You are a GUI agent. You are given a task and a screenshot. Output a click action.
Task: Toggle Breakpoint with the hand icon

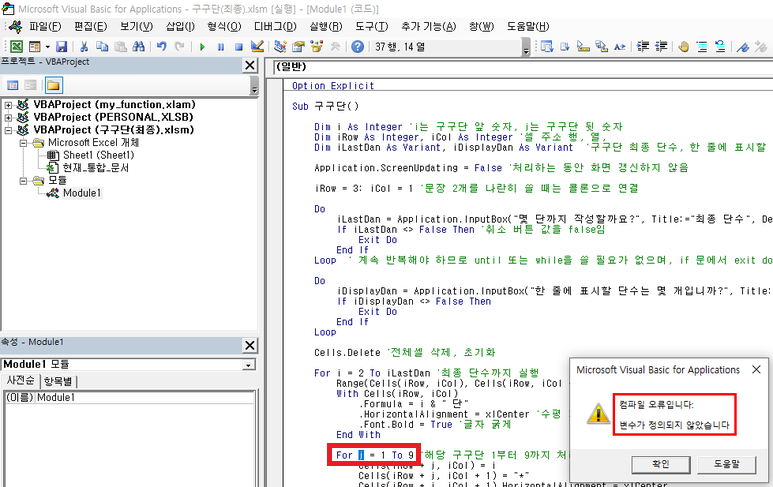coord(683,47)
